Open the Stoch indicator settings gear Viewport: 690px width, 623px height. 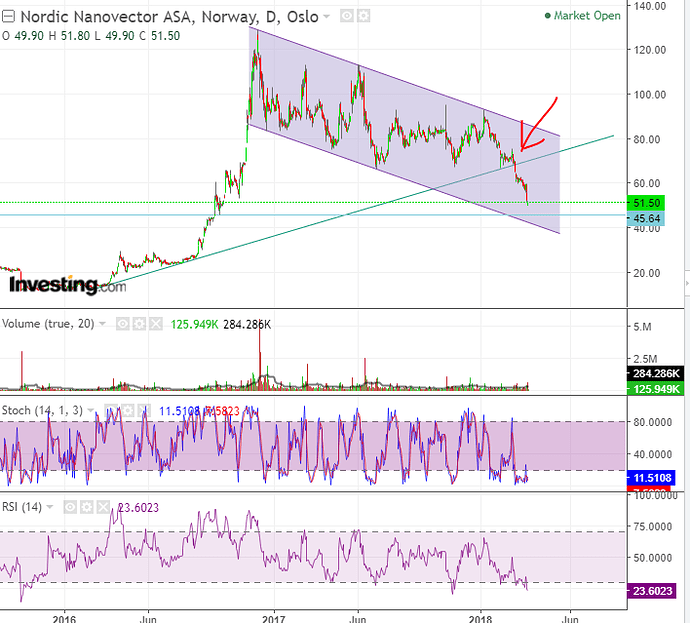[127, 410]
